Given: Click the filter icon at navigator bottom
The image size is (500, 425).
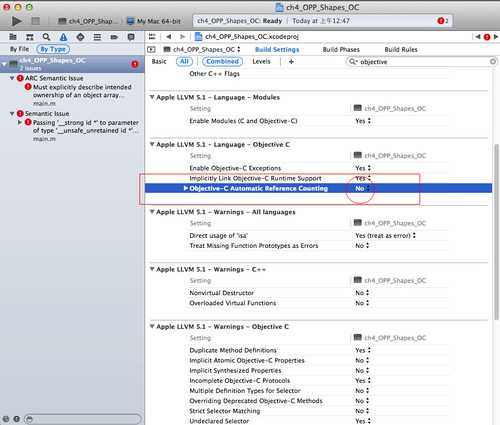Looking at the screenshot, I should (x=29, y=419).
